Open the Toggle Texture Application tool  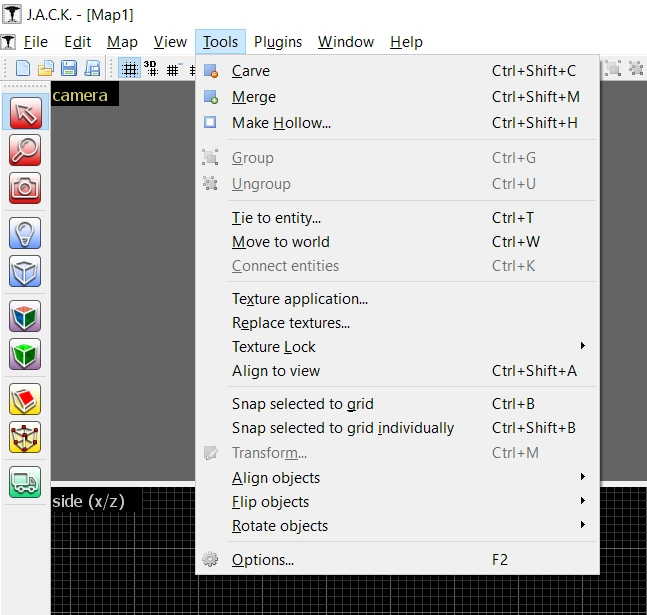pos(25,316)
